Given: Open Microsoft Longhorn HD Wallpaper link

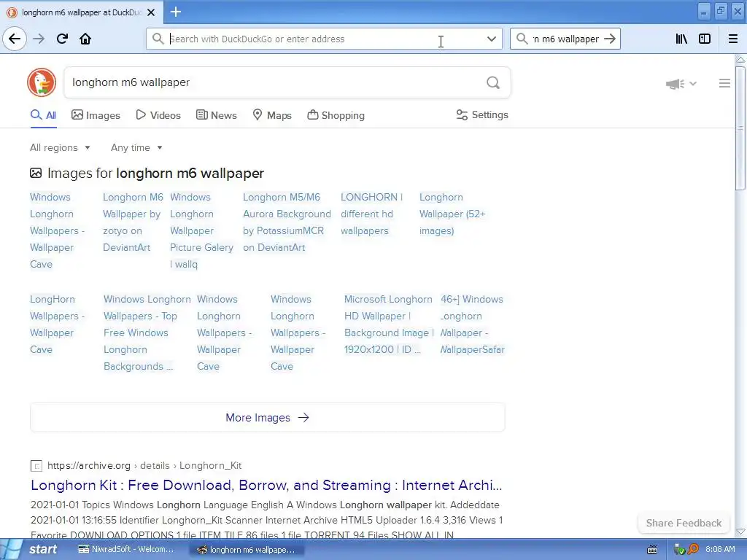Looking at the screenshot, I should tap(389, 324).
